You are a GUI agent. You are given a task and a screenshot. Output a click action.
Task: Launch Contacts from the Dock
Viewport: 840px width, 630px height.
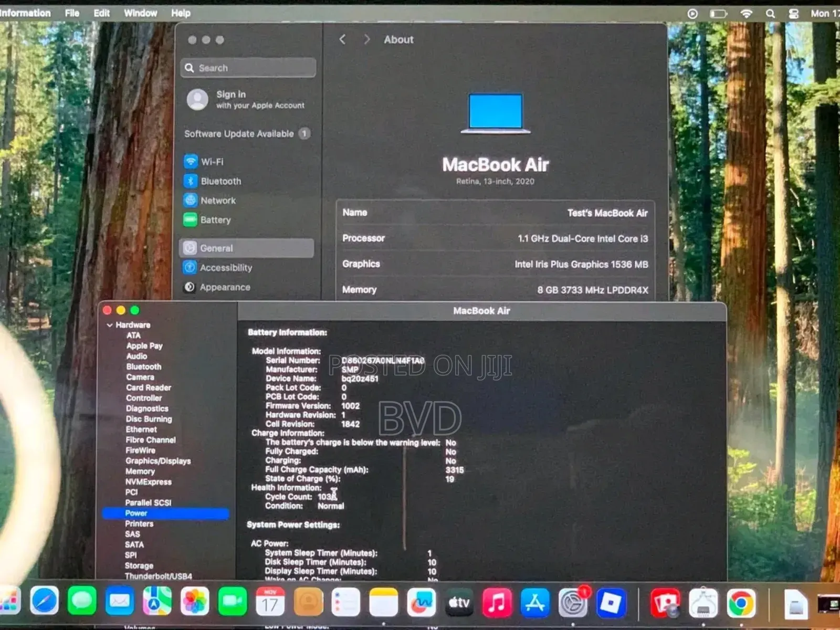click(308, 601)
